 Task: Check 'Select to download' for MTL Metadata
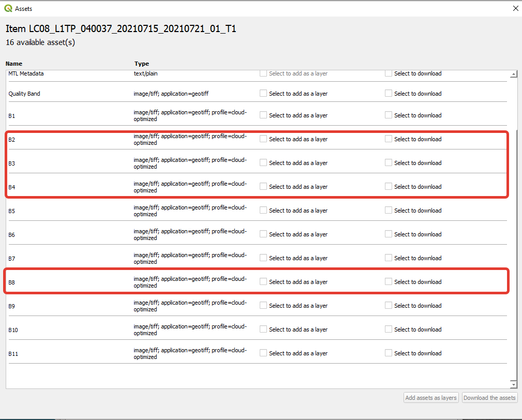coord(388,73)
